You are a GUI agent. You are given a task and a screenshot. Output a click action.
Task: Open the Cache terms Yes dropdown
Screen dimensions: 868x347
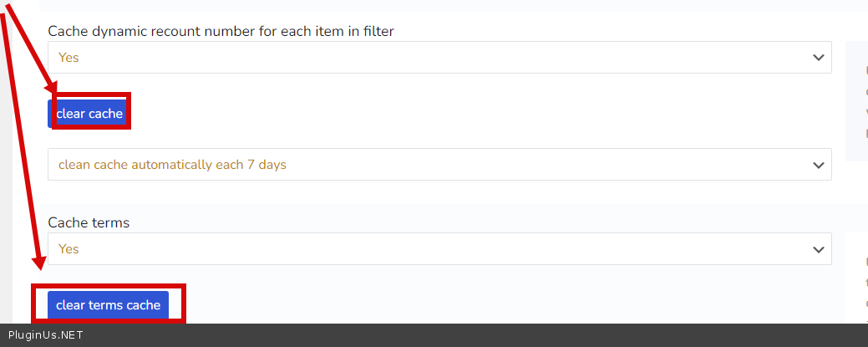point(439,249)
